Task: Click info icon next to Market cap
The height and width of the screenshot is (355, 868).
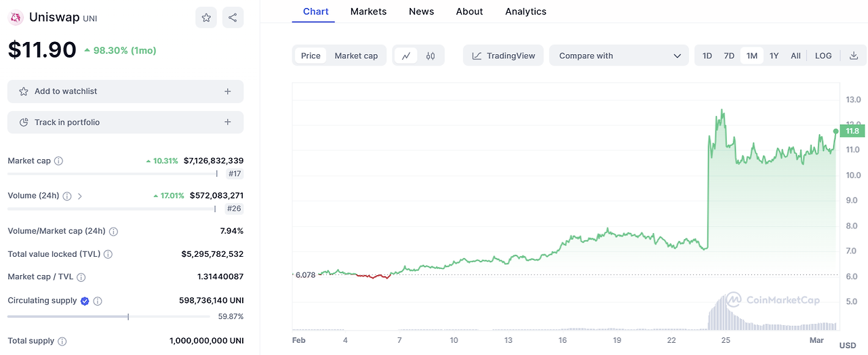Action: click(x=59, y=161)
